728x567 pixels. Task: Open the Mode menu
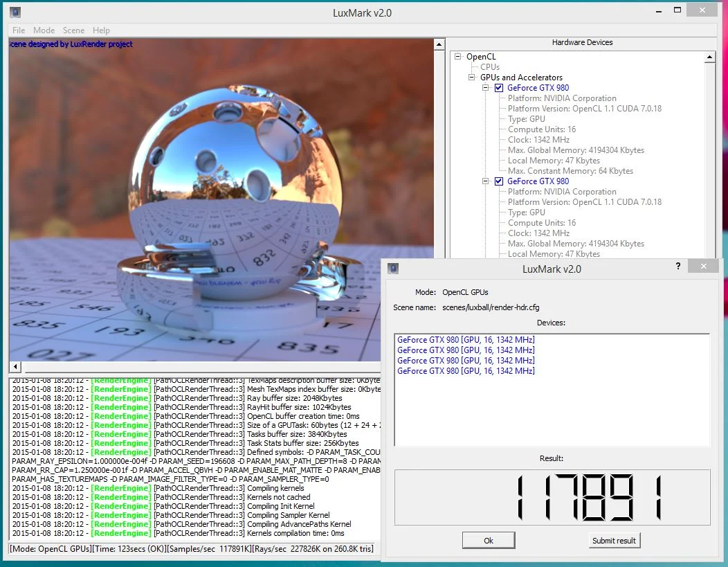44,30
